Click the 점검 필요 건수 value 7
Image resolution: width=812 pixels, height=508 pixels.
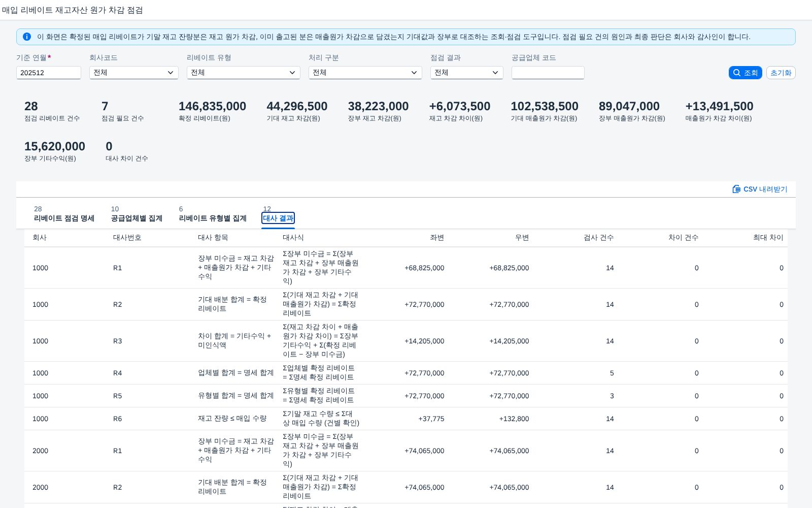(105, 106)
